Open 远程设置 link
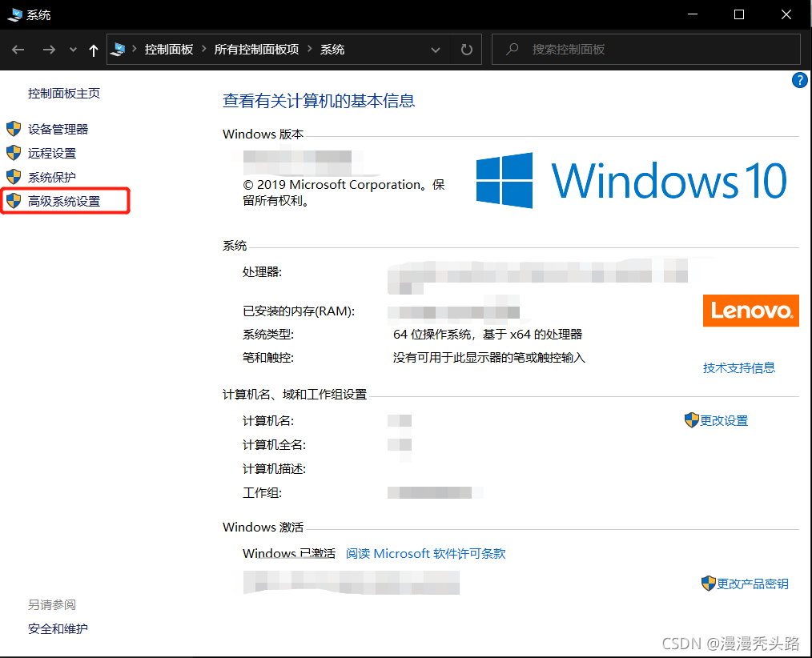The height and width of the screenshot is (658, 812). 52,153
